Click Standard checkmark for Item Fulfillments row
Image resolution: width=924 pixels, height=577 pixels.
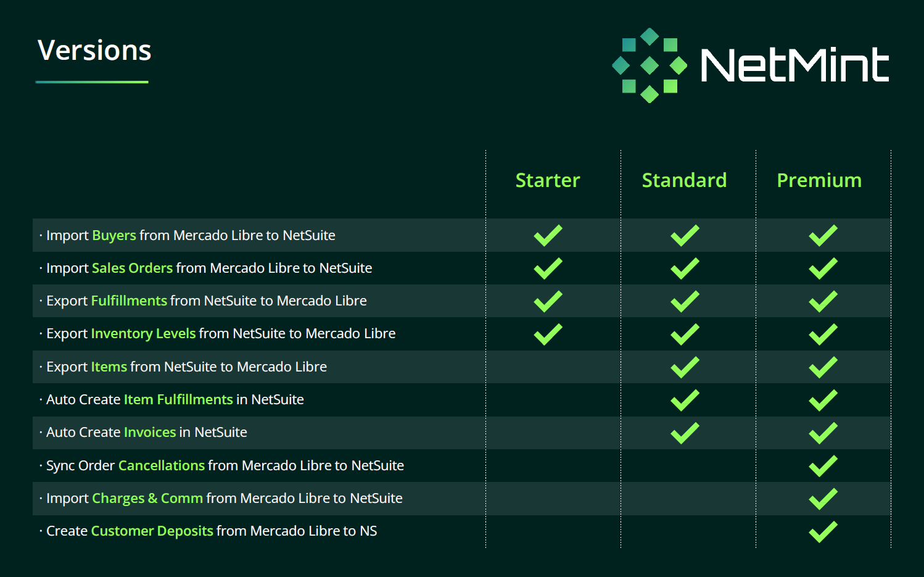tap(685, 400)
